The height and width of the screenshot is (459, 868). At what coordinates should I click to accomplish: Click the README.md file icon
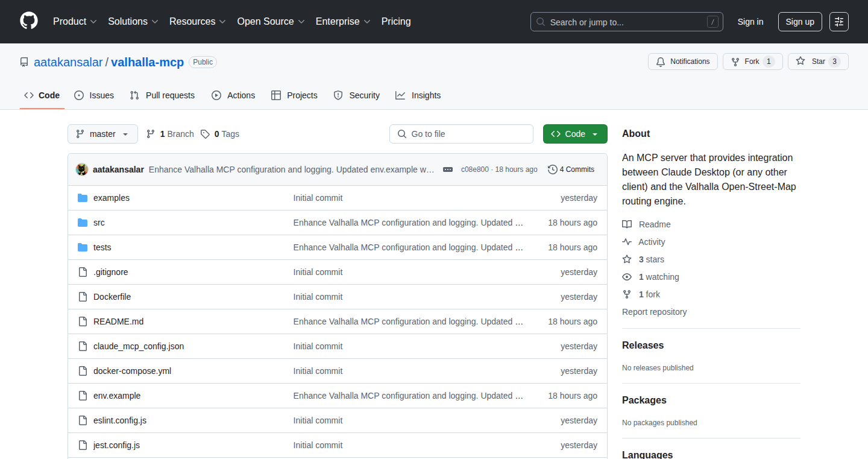[83, 321]
